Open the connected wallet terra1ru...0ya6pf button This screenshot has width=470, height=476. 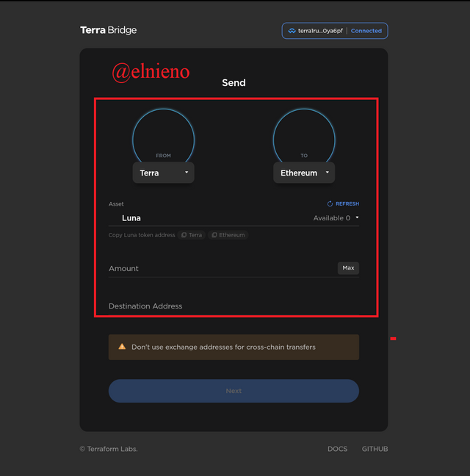pyautogui.click(x=335, y=31)
